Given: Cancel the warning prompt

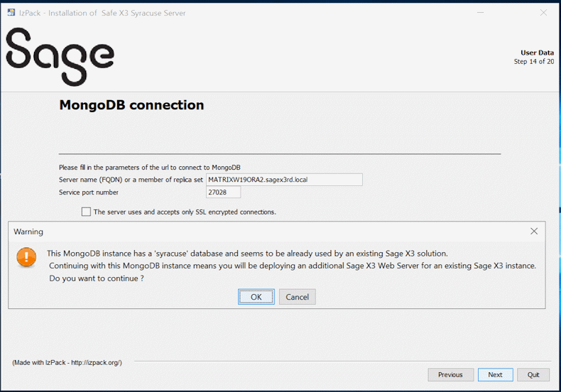Looking at the screenshot, I should (x=297, y=297).
